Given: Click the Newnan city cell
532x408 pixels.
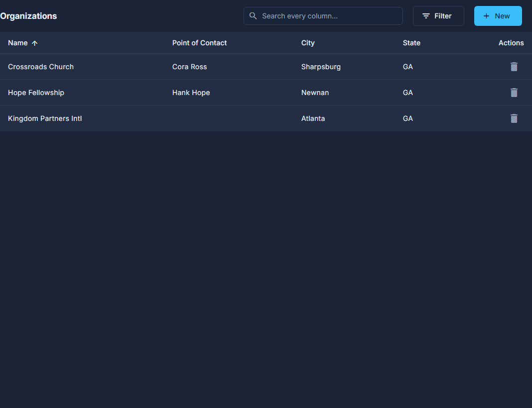Looking at the screenshot, I should [315, 93].
